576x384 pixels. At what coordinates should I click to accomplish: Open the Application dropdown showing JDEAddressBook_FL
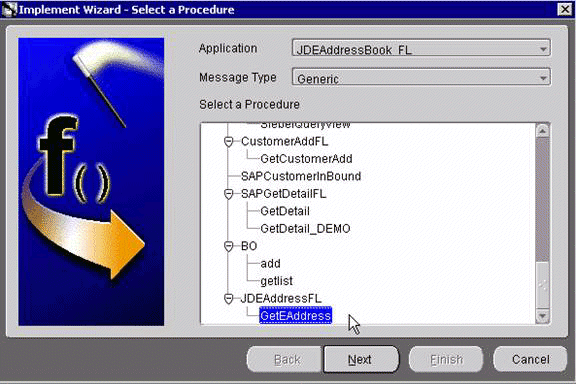421,48
